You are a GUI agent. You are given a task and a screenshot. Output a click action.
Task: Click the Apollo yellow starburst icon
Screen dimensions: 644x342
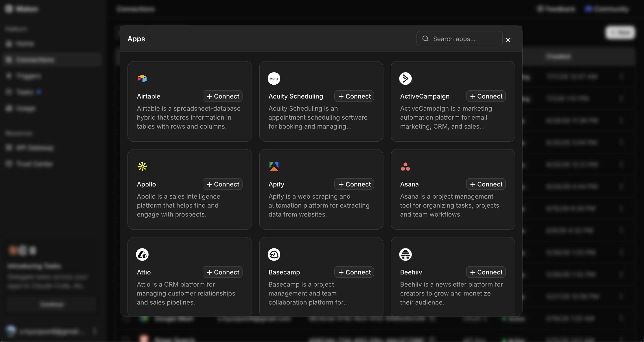click(x=142, y=167)
